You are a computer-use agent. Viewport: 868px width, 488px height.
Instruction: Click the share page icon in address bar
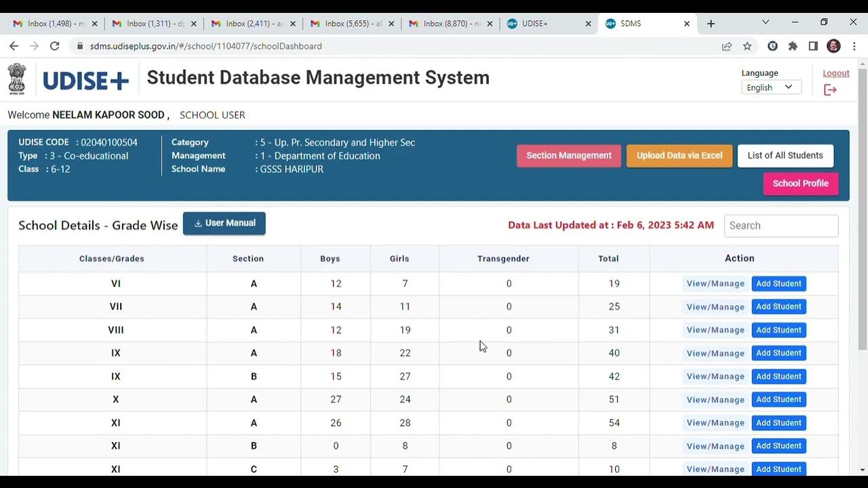(727, 46)
